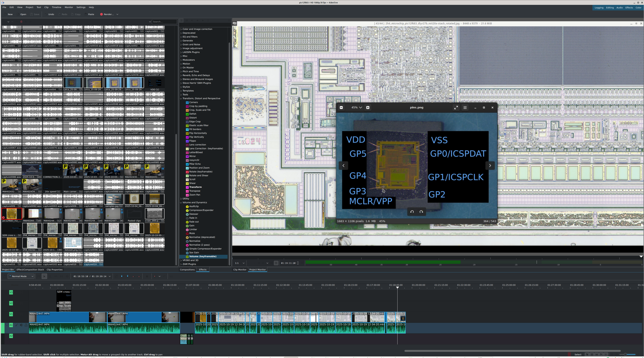Open the 45% zoom level dropdown

click(357, 108)
